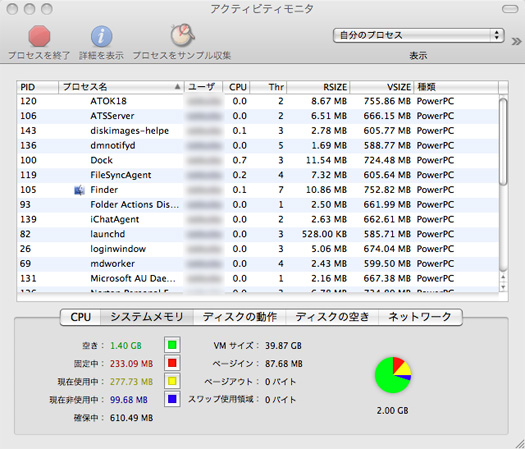Viewport: 525px width, 449px height.
Task: Click the window title アクティビティモニタ
Action: (262, 9)
